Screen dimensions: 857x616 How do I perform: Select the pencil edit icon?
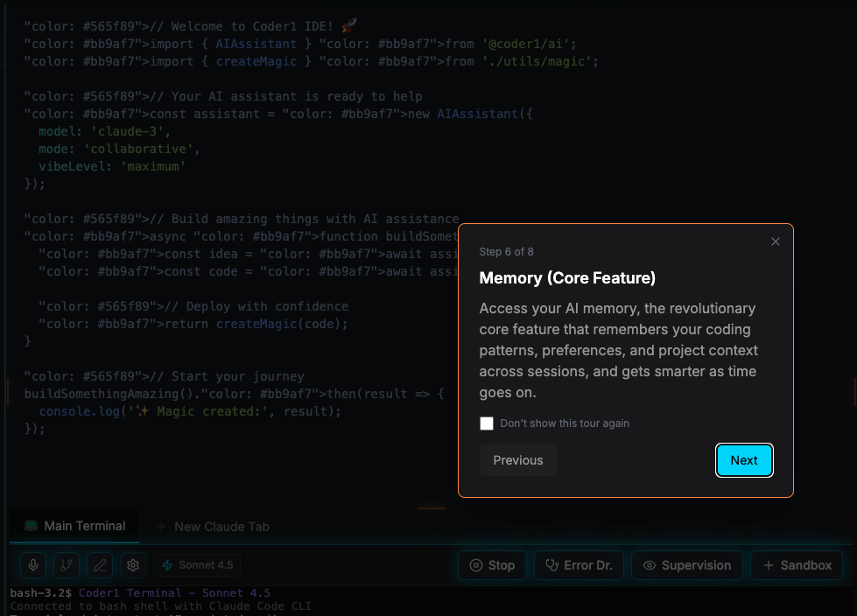tap(99, 565)
